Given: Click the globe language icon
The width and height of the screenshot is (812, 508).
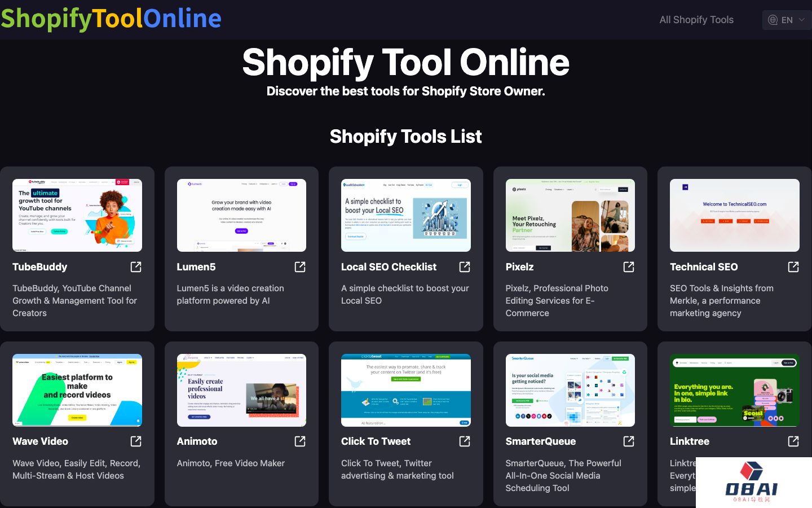Looking at the screenshot, I should pos(773,20).
